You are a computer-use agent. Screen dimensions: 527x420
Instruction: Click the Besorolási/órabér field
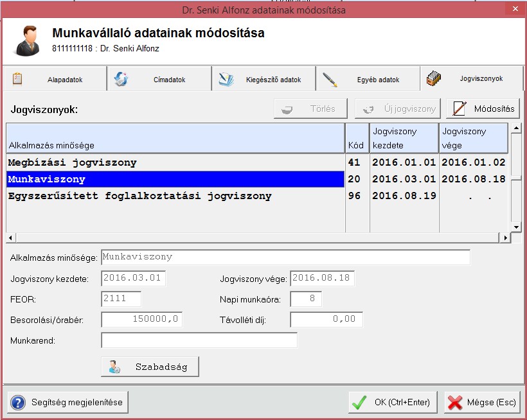point(141,319)
